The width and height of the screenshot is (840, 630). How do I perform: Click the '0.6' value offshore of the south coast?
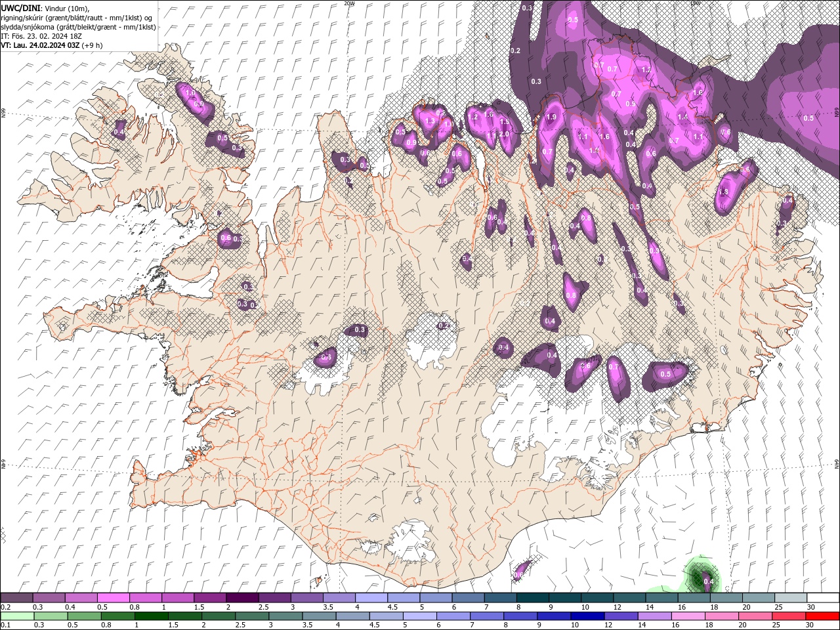point(518,576)
